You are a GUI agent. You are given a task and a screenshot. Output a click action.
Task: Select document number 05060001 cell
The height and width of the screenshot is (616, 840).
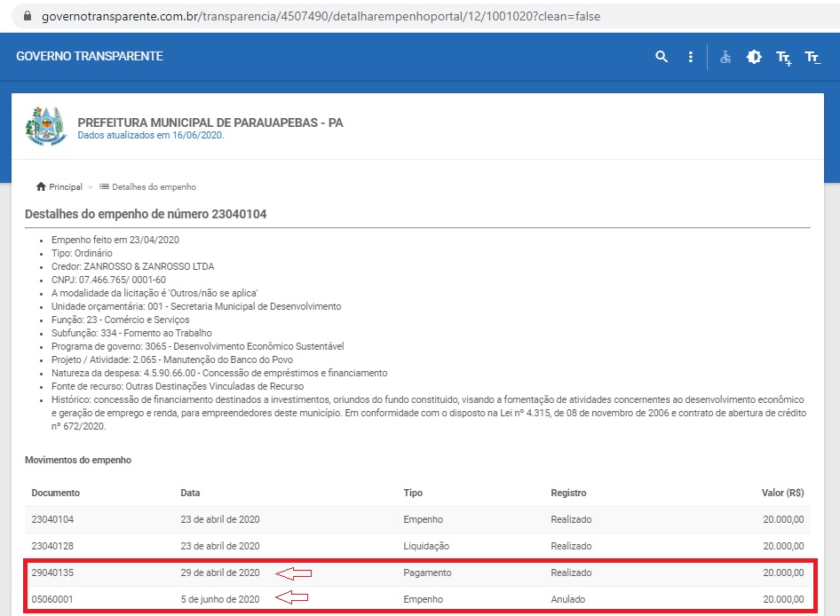point(52,599)
